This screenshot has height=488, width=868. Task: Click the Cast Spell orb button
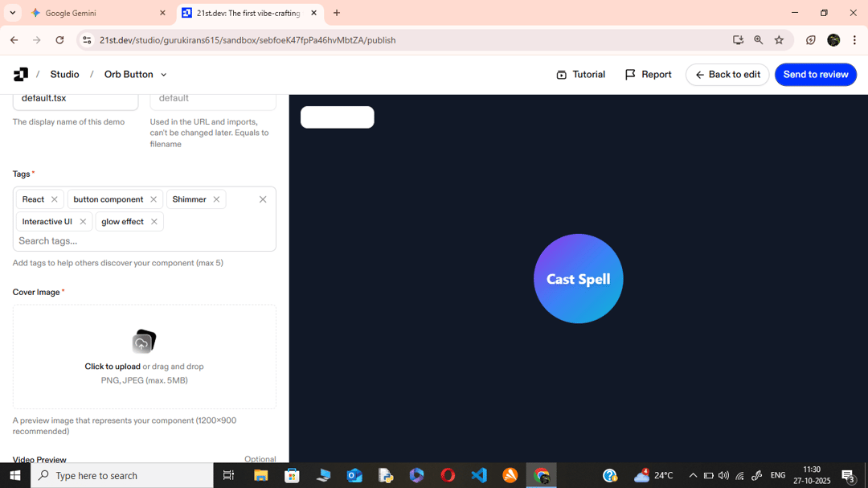(579, 279)
